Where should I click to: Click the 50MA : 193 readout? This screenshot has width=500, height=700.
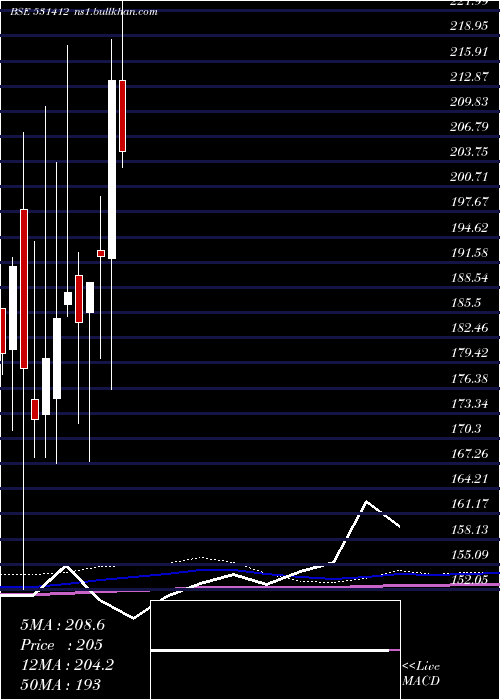click(61, 684)
